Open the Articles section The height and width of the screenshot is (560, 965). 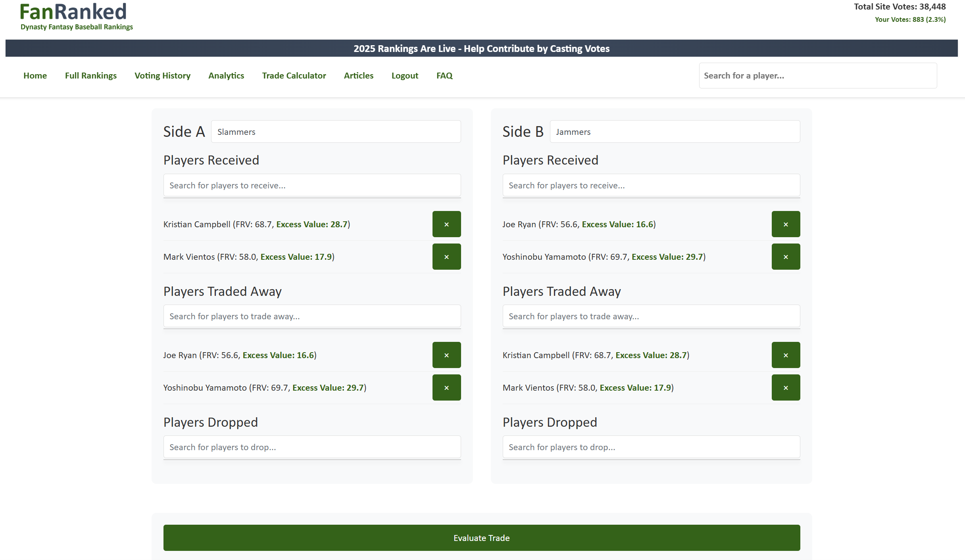(358, 75)
